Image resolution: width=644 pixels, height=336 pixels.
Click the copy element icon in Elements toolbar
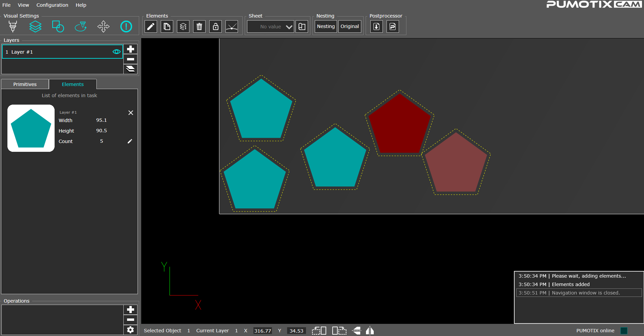point(167,26)
